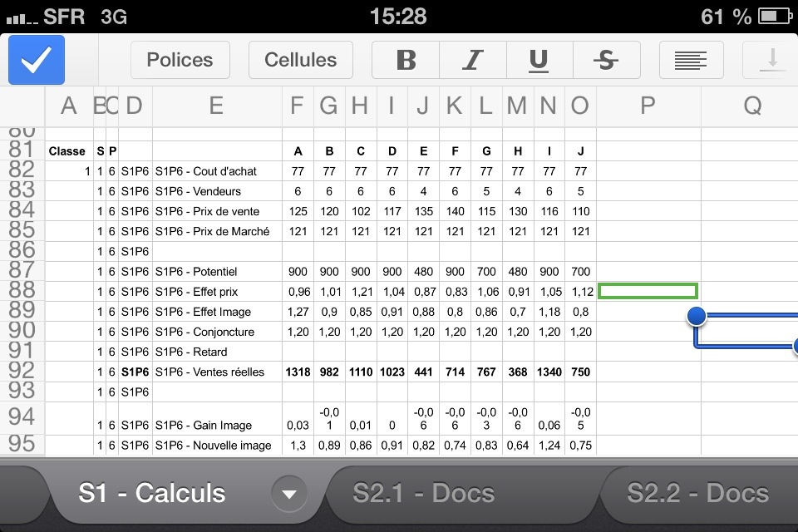
Task: Switch to the S2.2 - Docs sheet
Action: pyautogui.click(x=697, y=494)
